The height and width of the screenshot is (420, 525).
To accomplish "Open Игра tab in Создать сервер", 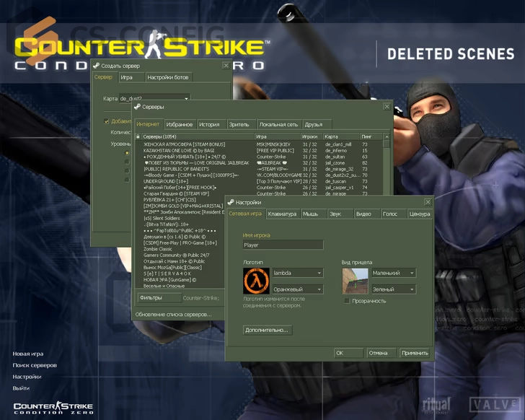I will pyautogui.click(x=131, y=77).
